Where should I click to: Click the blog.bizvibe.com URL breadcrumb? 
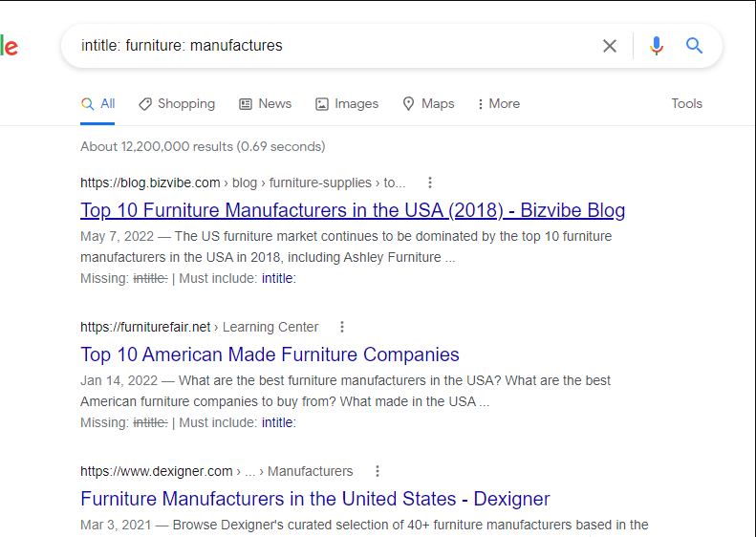(x=243, y=183)
